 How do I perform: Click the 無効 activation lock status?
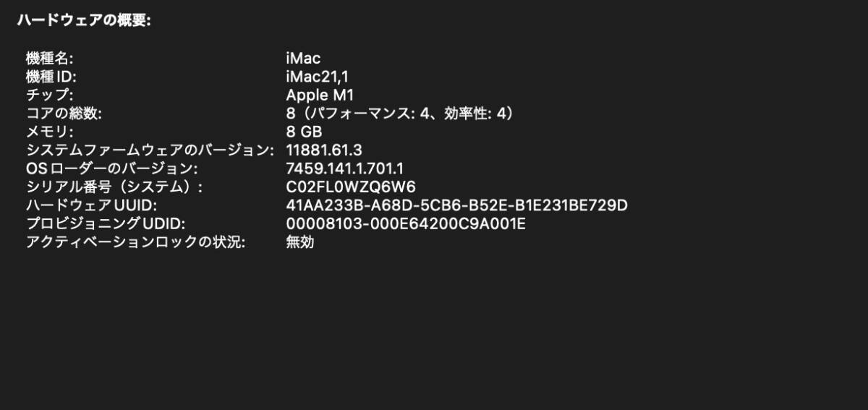tap(300, 243)
